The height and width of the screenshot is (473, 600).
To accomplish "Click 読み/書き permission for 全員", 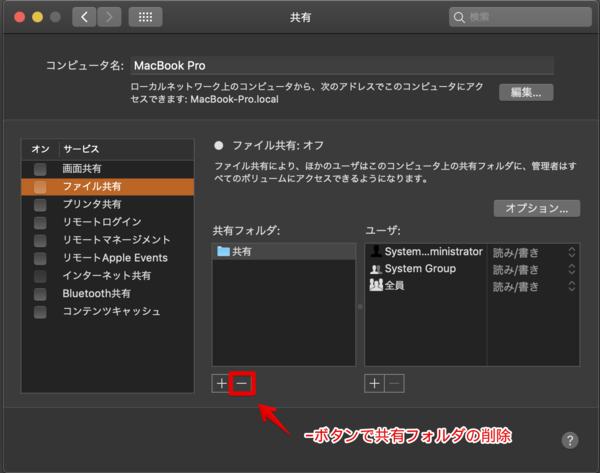I will 515,287.
